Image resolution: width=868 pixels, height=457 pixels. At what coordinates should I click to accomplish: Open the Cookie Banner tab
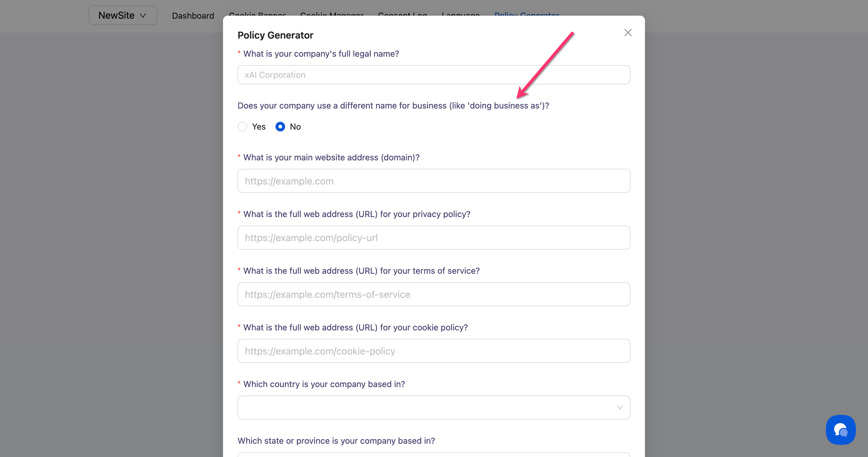coord(257,14)
